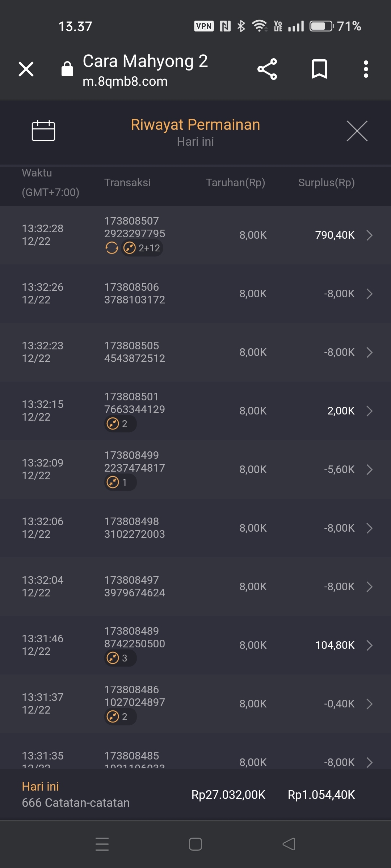Tap the Hari ini summary label
This screenshot has height=868, width=391.
[41, 786]
